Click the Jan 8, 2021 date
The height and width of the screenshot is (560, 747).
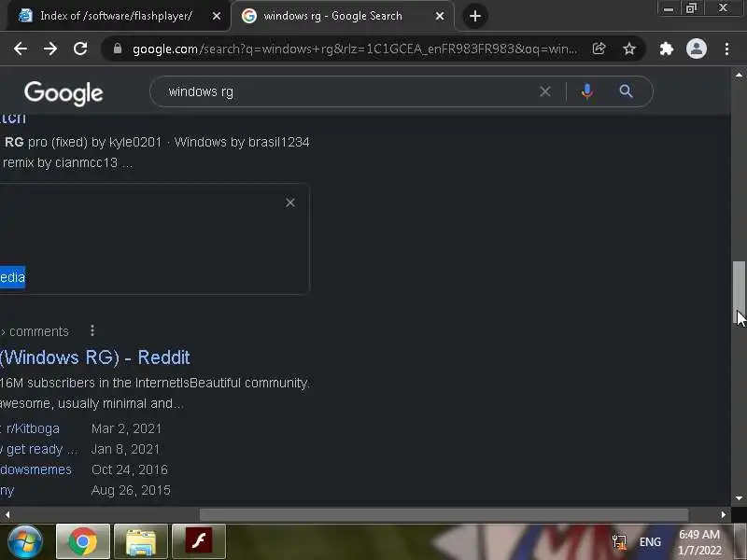tap(125, 449)
